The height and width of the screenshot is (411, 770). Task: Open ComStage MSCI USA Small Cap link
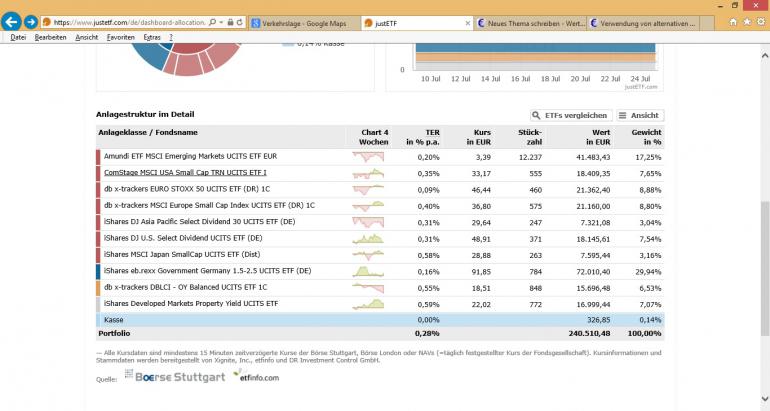coord(185,172)
